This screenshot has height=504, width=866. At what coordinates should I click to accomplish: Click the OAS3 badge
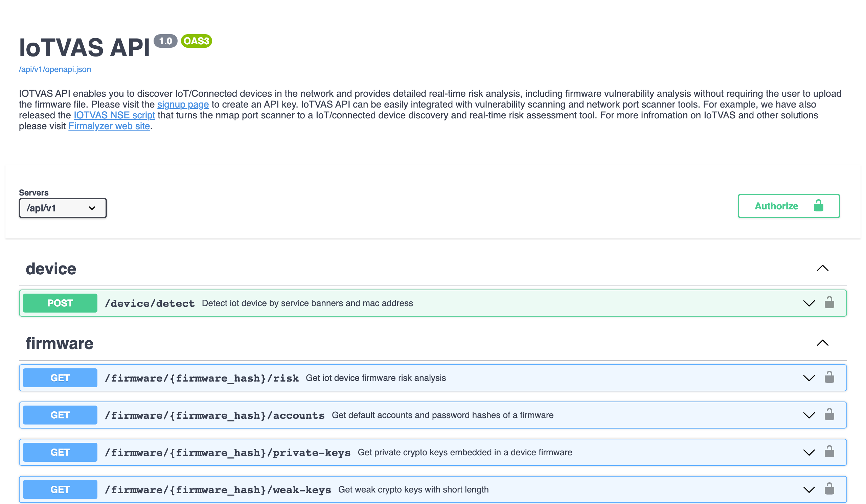(x=197, y=41)
